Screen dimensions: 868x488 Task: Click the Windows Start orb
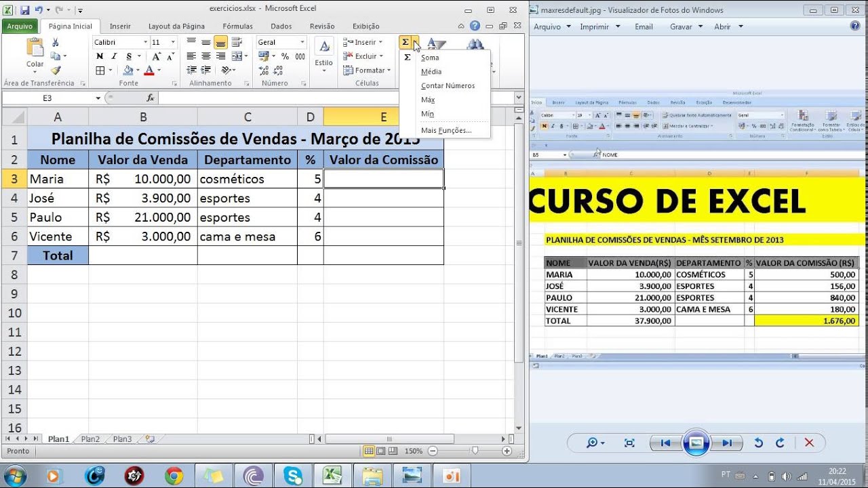(x=14, y=475)
